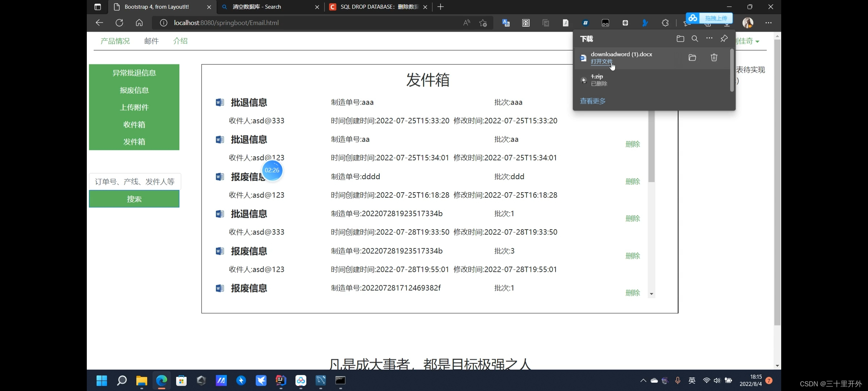The height and width of the screenshot is (391, 868).
Task: Click the blue 02:26 timer bubble
Action: pyautogui.click(x=272, y=170)
